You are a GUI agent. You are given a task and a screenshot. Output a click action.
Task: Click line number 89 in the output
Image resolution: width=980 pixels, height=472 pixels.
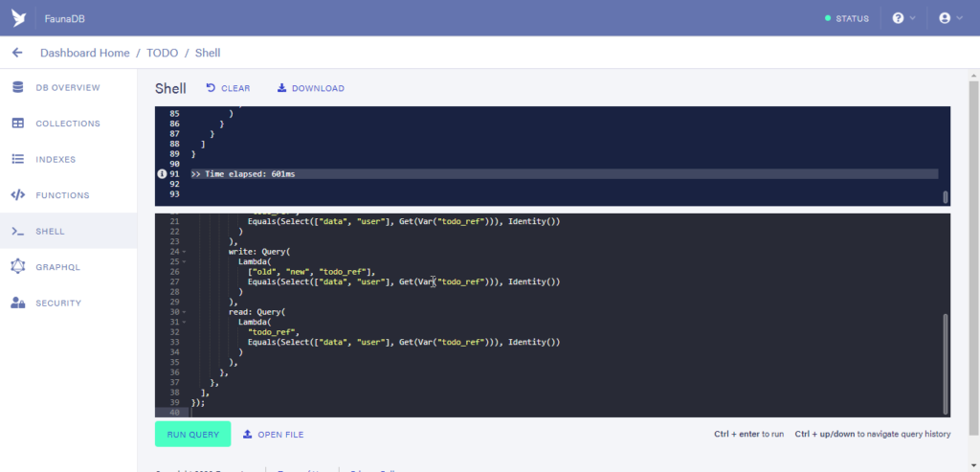tap(174, 154)
